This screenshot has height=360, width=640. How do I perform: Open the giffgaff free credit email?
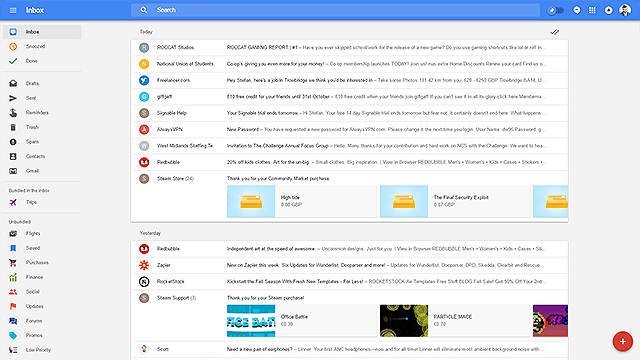349,97
